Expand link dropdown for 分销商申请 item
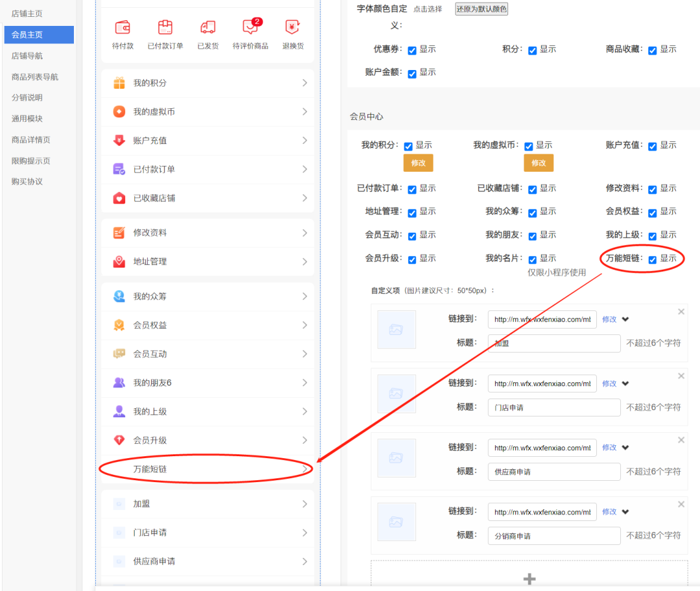This screenshot has height=591, width=700. point(625,512)
